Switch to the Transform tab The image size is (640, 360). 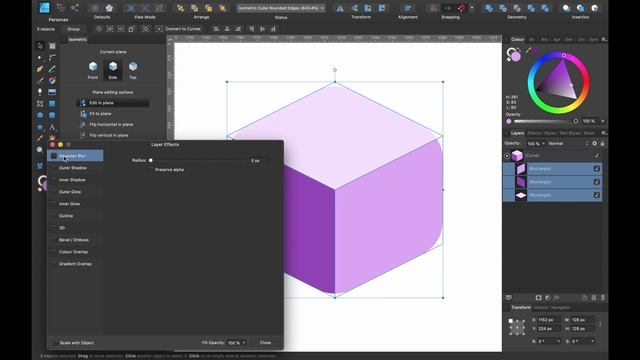coord(521,308)
